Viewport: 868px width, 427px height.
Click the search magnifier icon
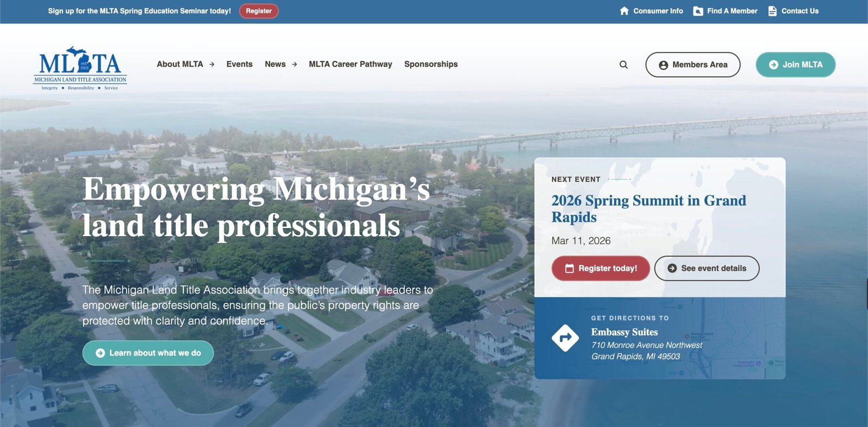[623, 65]
